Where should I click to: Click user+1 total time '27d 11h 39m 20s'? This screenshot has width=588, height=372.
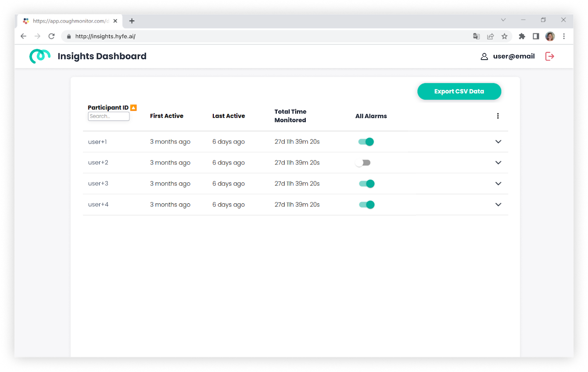click(297, 142)
